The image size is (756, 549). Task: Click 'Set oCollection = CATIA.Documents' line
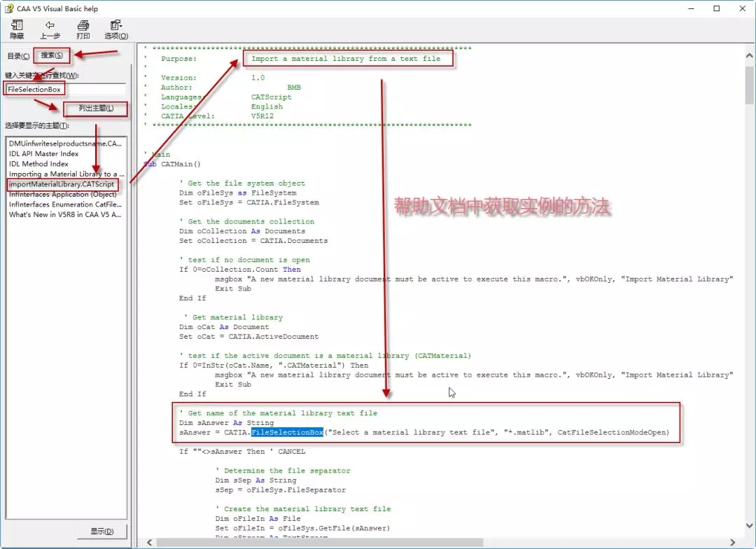tap(253, 241)
